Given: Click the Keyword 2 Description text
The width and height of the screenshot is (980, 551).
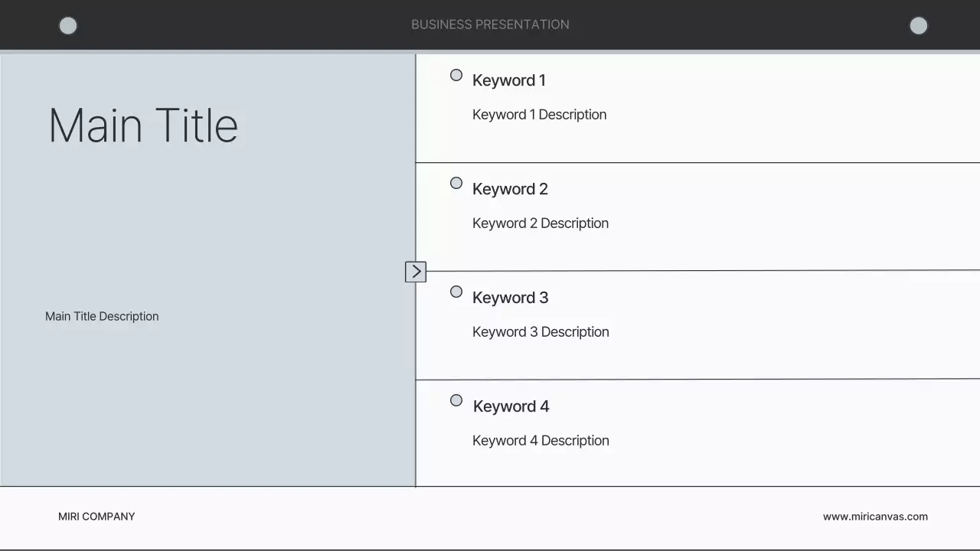Looking at the screenshot, I should [x=540, y=223].
